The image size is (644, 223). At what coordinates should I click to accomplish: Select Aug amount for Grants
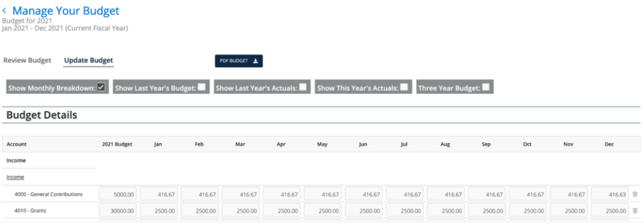point(446,211)
